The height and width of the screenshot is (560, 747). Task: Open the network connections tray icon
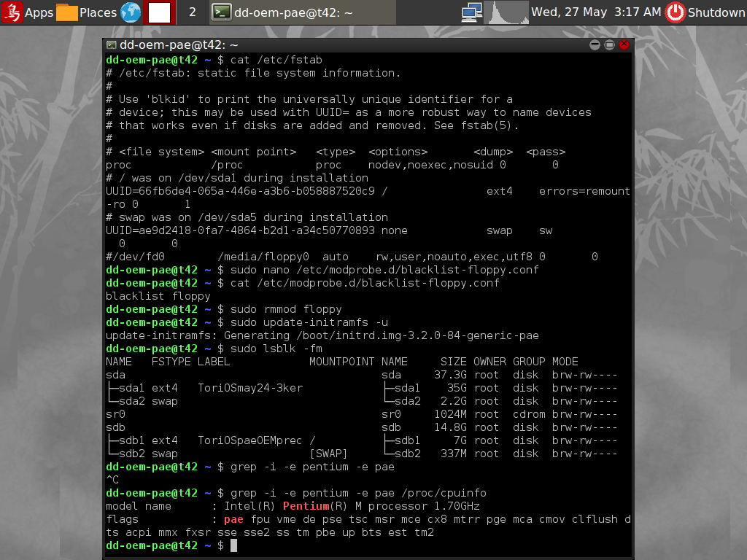[x=472, y=12]
